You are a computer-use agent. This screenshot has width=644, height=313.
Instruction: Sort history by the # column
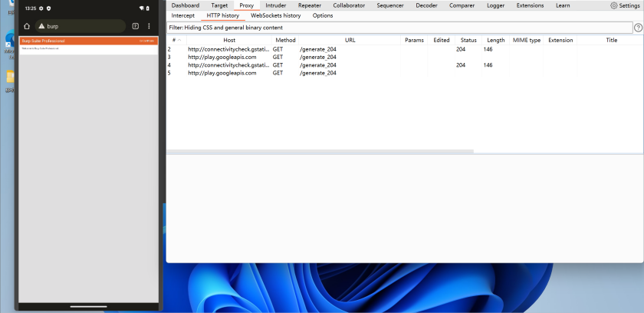pyautogui.click(x=175, y=40)
